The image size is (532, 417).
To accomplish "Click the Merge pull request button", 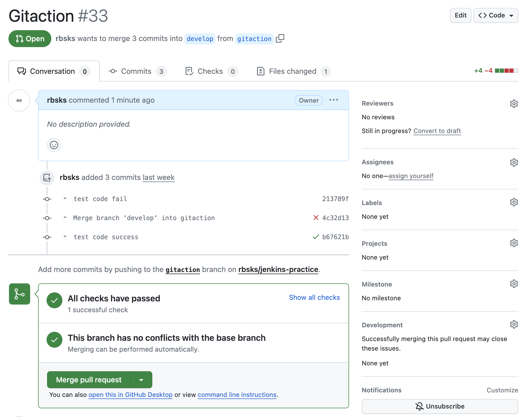I will click(x=89, y=380).
